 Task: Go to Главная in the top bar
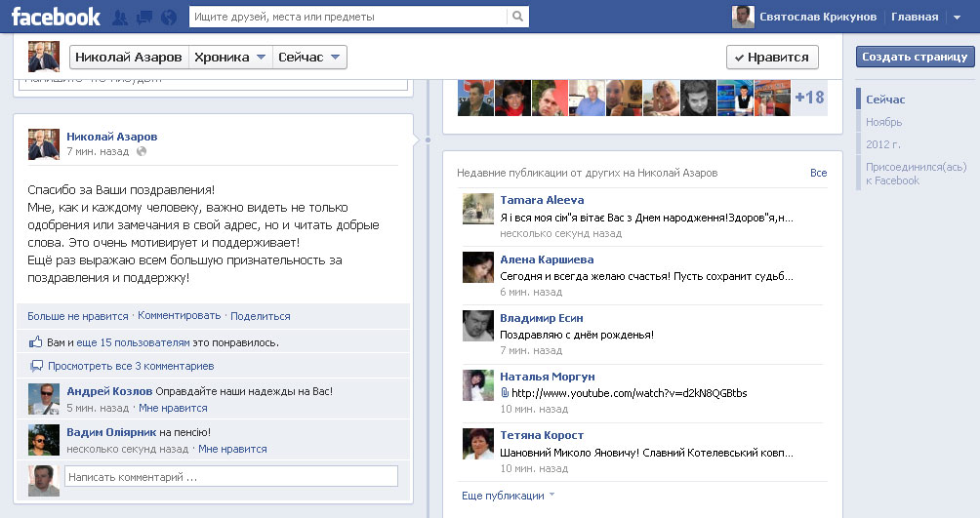(x=915, y=17)
